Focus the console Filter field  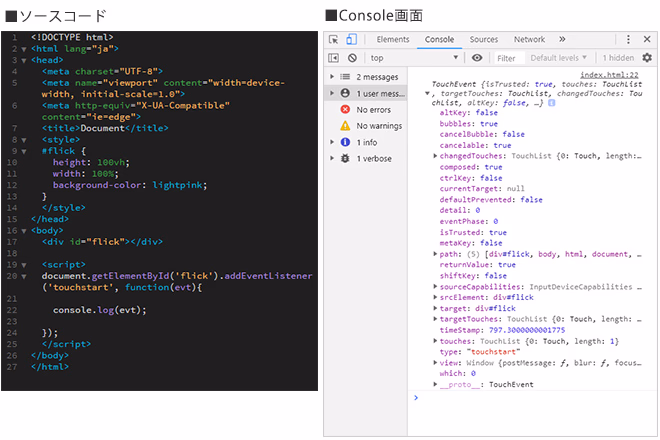pyautogui.click(x=510, y=58)
